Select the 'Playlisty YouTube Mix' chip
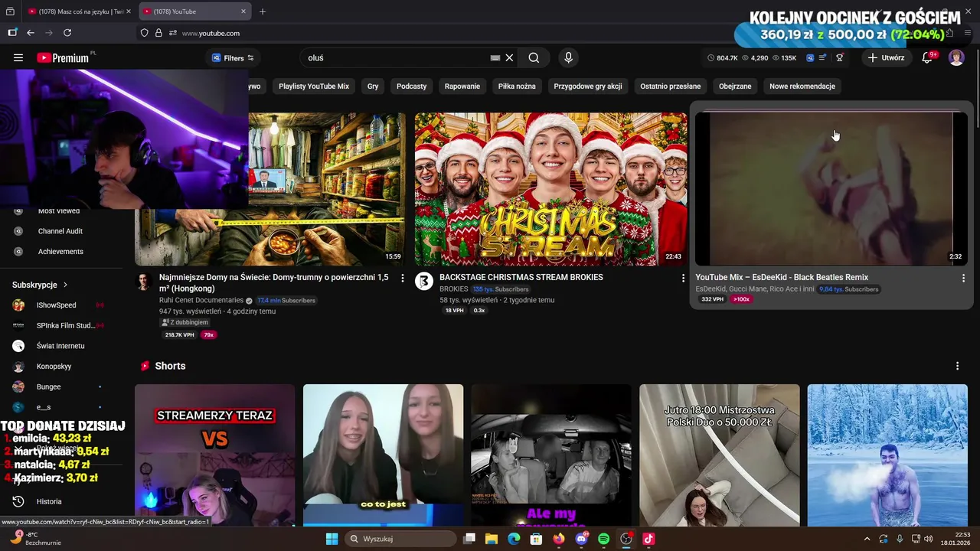Screen dimensions: 980x551 tap(314, 86)
